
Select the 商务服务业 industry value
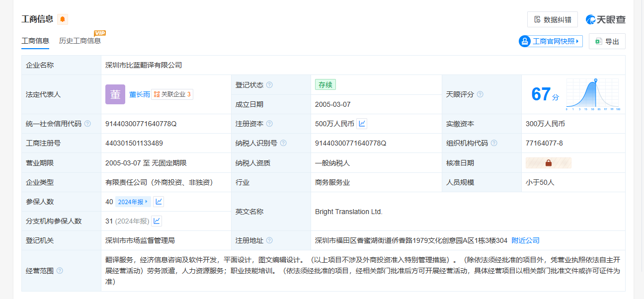tap(332, 182)
